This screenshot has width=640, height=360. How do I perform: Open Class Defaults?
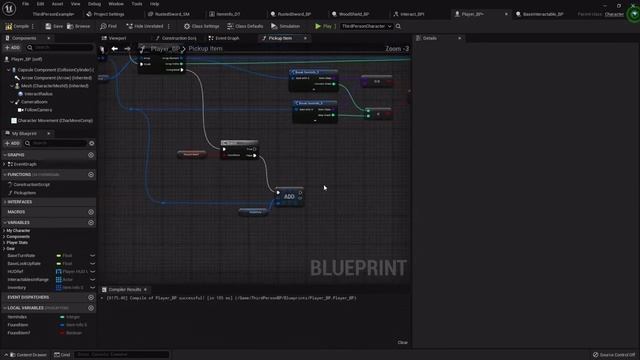click(x=245, y=26)
